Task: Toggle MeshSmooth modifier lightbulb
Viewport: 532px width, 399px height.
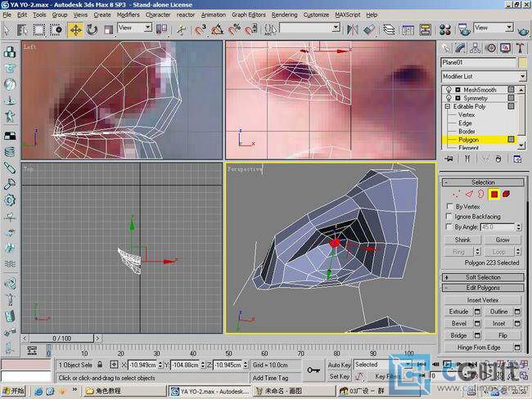Action: tap(449, 90)
